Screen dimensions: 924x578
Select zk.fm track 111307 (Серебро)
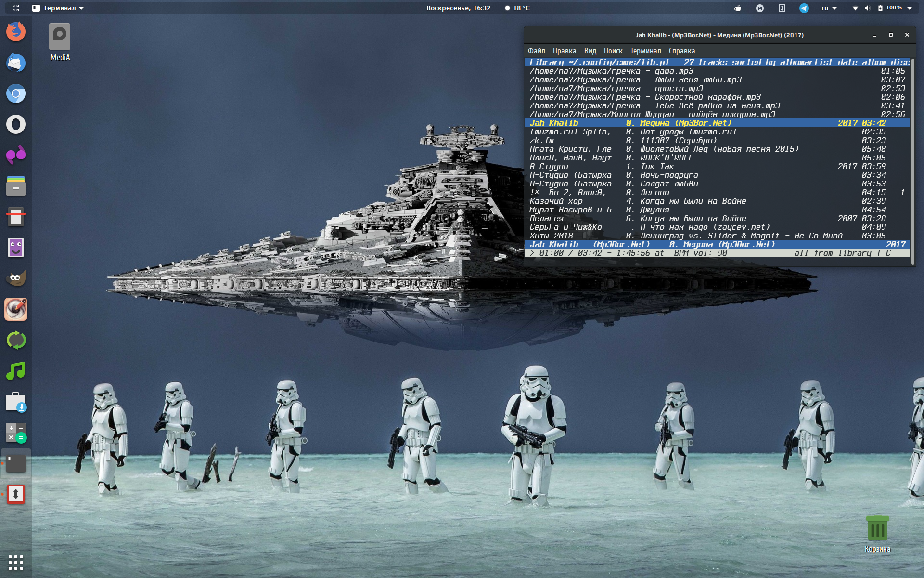pyautogui.click(x=717, y=140)
